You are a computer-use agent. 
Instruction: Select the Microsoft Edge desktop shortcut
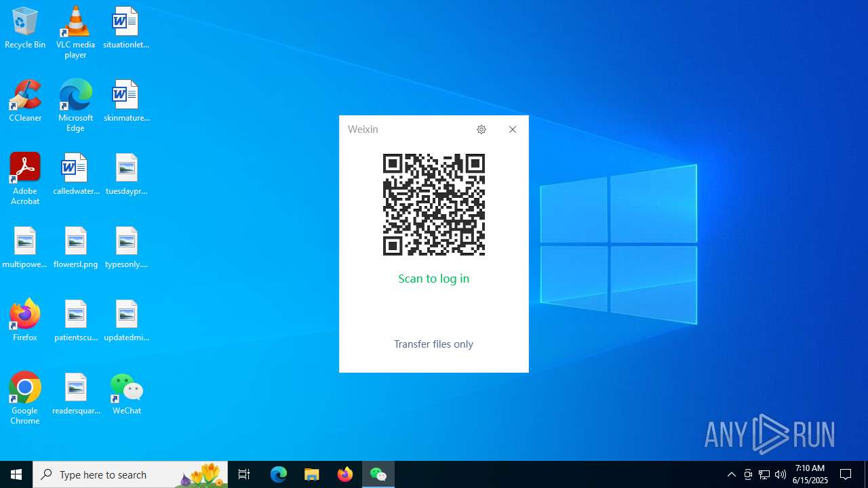75,105
